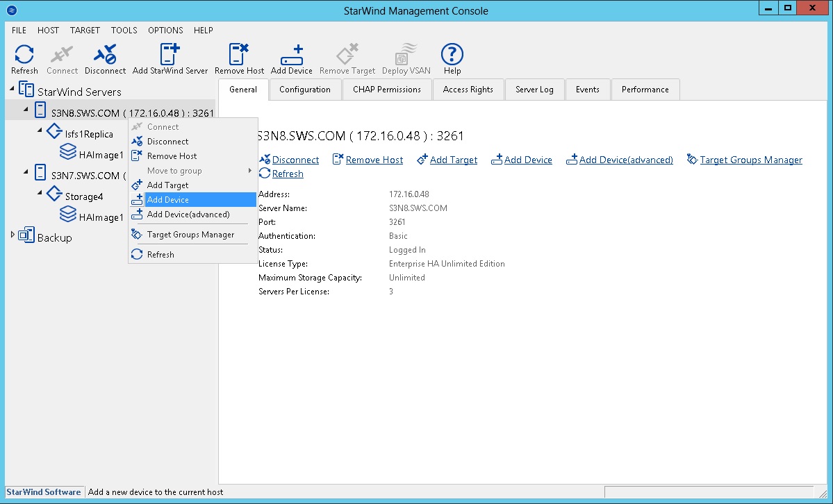The height and width of the screenshot is (504, 833).
Task: Switch to the Configuration tab
Action: (x=305, y=90)
